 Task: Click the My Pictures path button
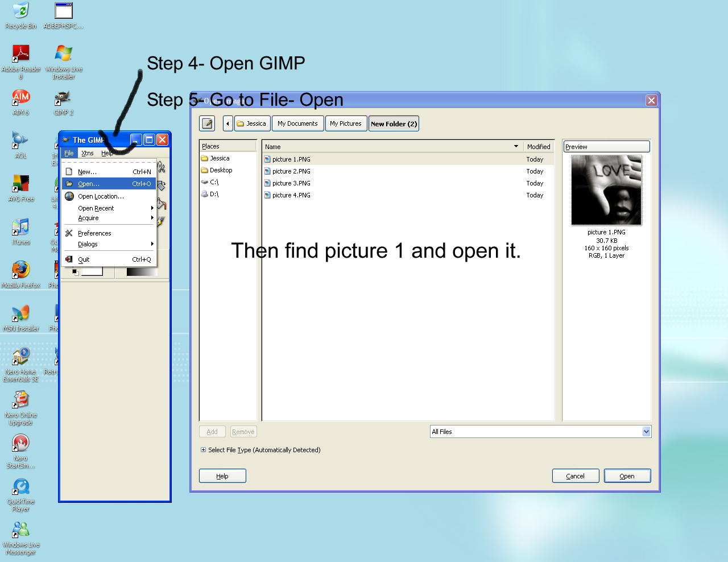click(346, 123)
